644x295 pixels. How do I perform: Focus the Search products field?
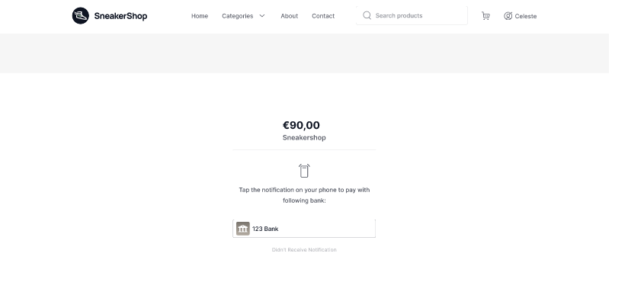412,15
